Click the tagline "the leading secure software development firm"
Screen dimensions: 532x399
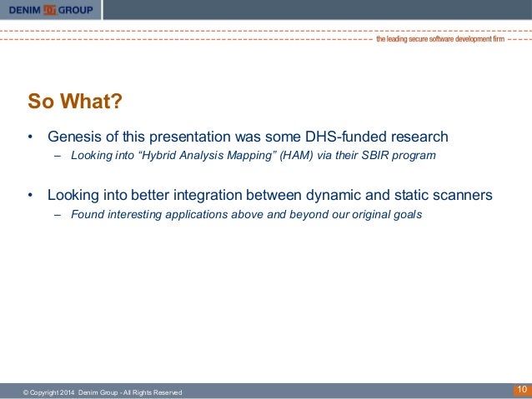click(440, 39)
